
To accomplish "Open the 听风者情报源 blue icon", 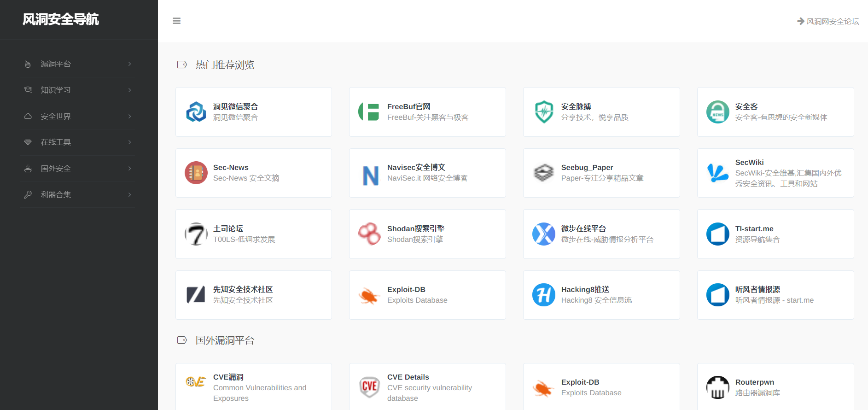I will 718,295.
